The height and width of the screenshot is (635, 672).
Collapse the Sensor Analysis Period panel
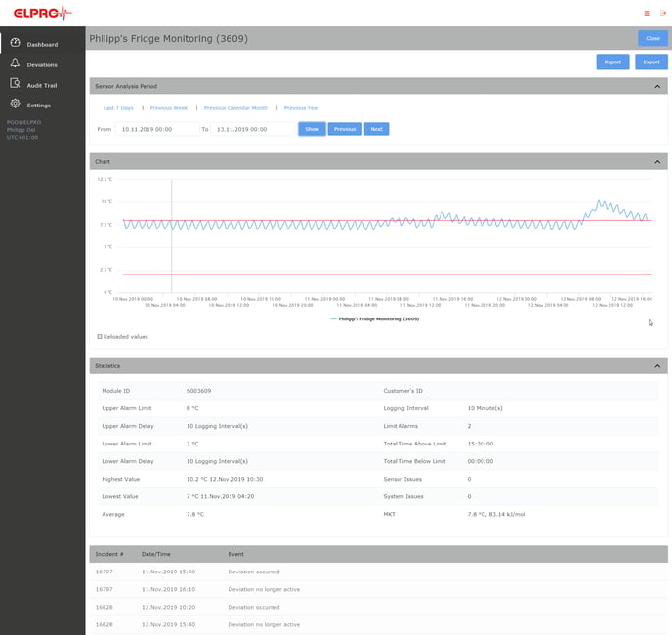click(x=657, y=86)
